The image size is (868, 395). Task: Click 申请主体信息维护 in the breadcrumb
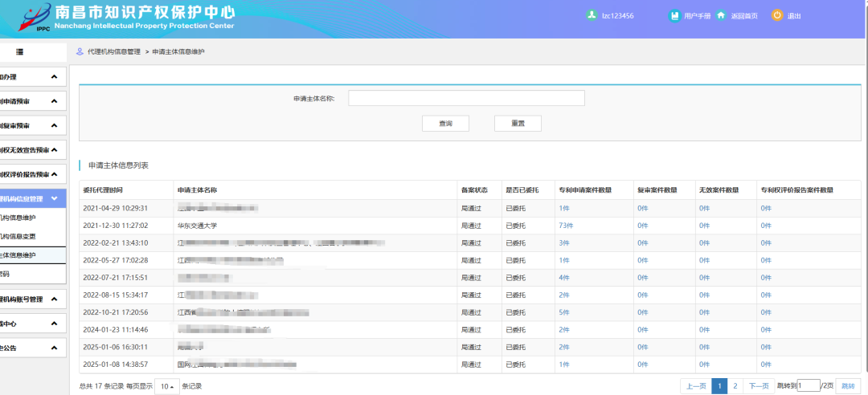point(178,52)
